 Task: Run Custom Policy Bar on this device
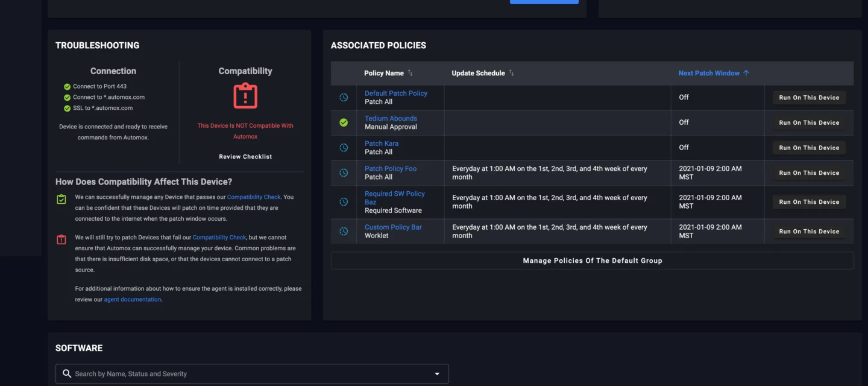coord(809,231)
